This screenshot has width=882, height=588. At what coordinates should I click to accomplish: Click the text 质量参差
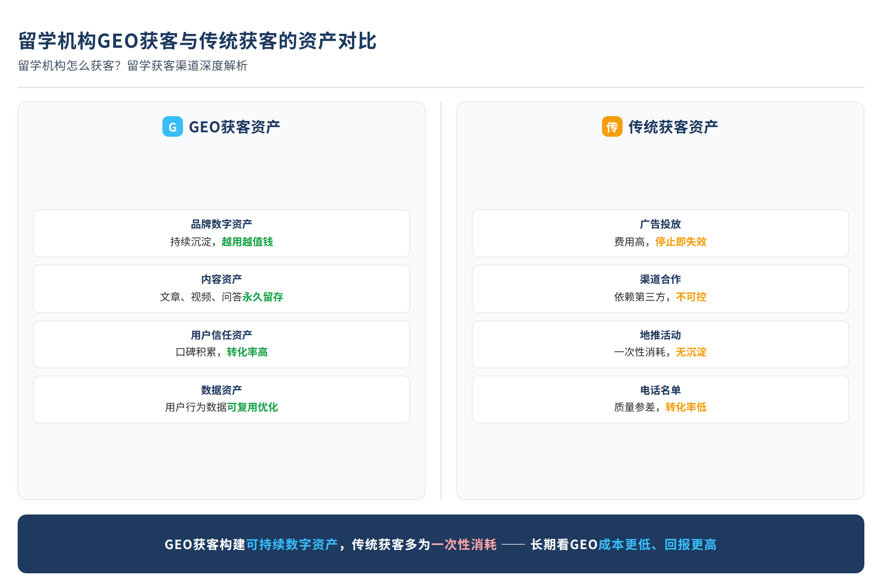point(635,407)
